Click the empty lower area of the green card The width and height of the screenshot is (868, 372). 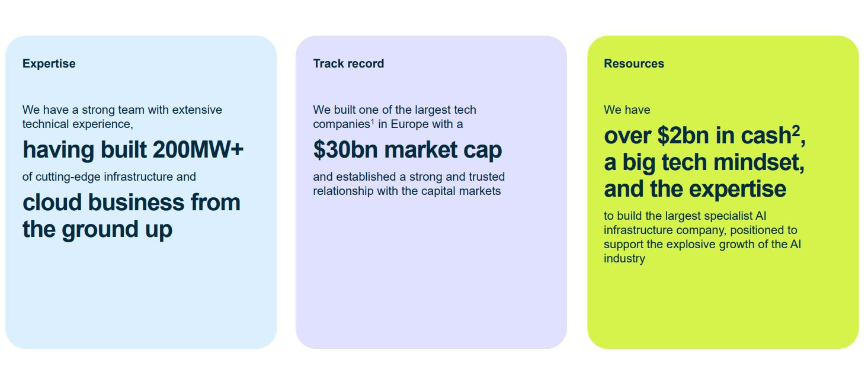[x=722, y=308]
